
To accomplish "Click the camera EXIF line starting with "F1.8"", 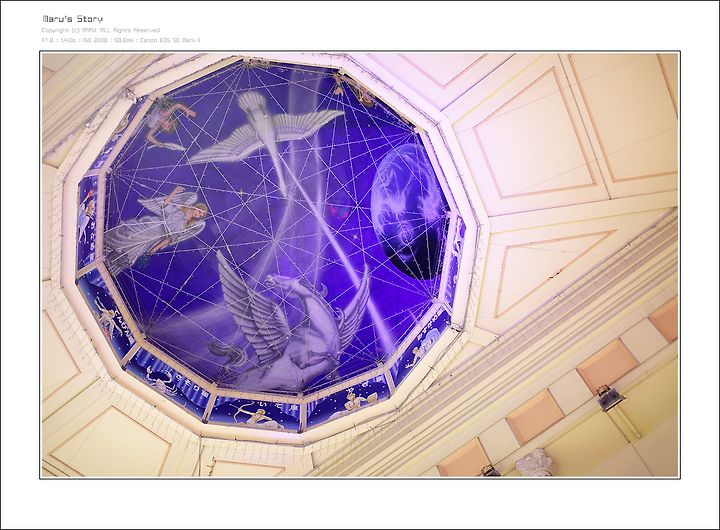I will [x=121, y=40].
